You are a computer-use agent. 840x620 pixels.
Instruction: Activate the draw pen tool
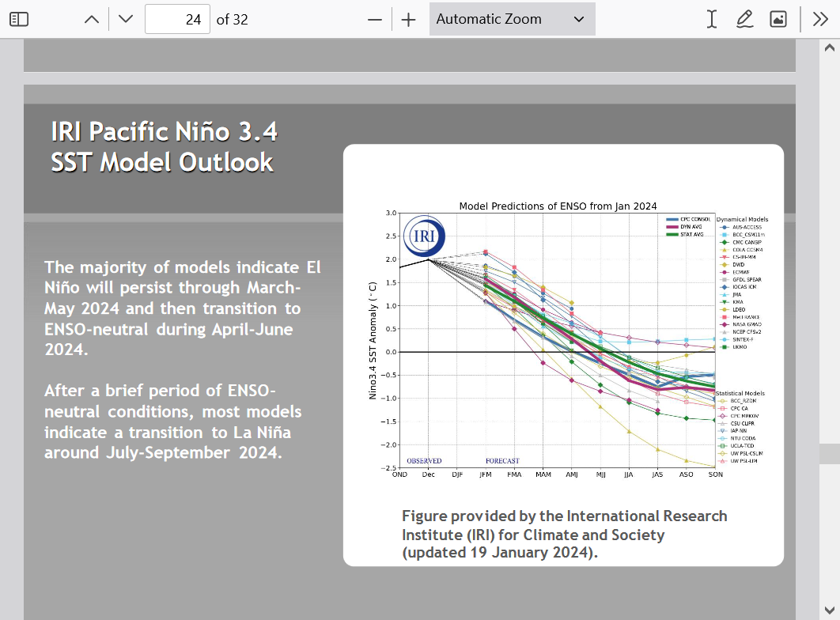tap(744, 19)
